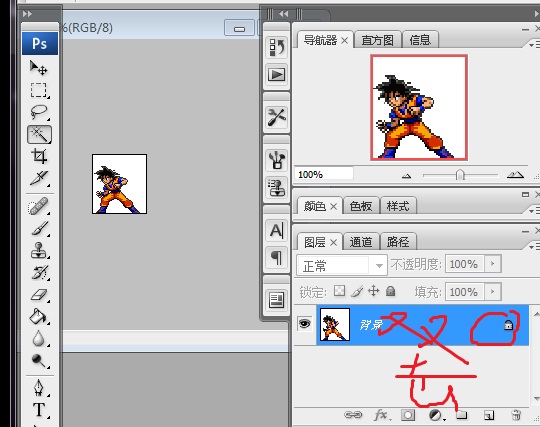Click the Navigator zoom slider handle
Viewport: 540px width, 427px height.
pyautogui.click(x=460, y=175)
